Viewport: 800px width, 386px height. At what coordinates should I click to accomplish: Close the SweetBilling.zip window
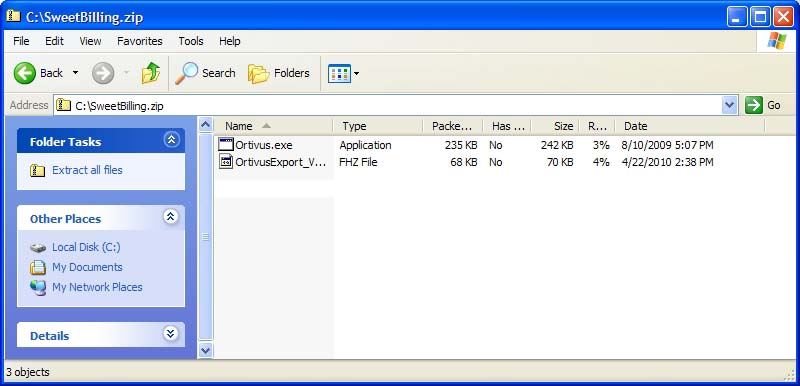(783, 17)
